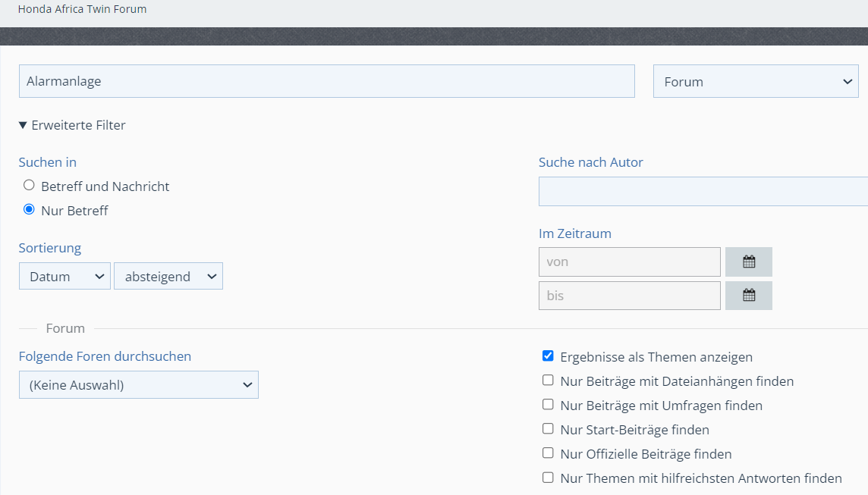Enable 'Nur Beiträge mit Dateianhängen finden'
Viewport: 868px width, 495px height.
point(548,381)
